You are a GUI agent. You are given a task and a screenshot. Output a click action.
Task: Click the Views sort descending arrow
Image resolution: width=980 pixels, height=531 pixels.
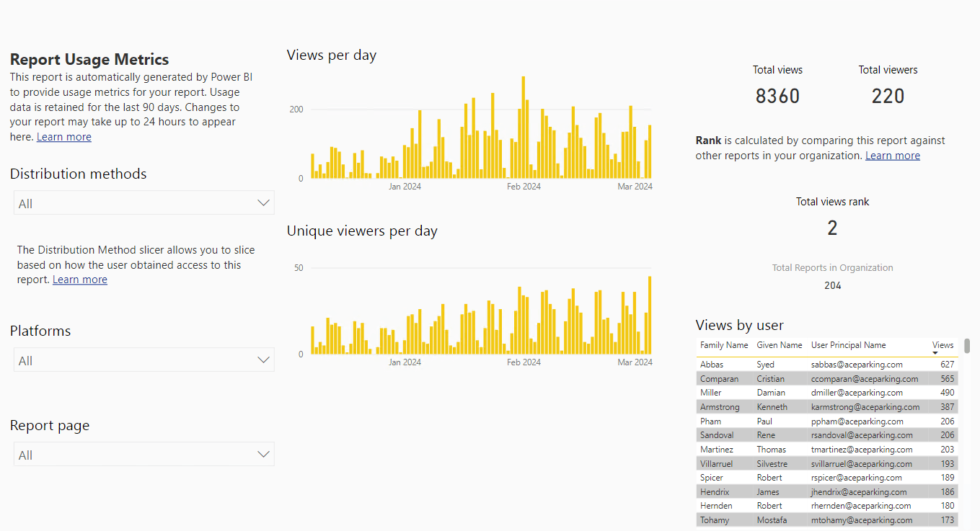pyautogui.click(x=935, y=353)
